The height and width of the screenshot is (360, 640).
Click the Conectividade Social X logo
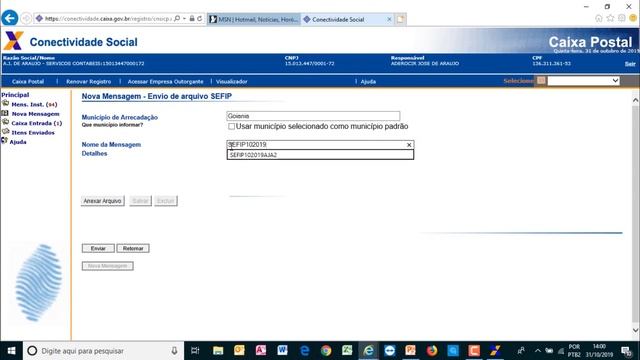(13, 41)
